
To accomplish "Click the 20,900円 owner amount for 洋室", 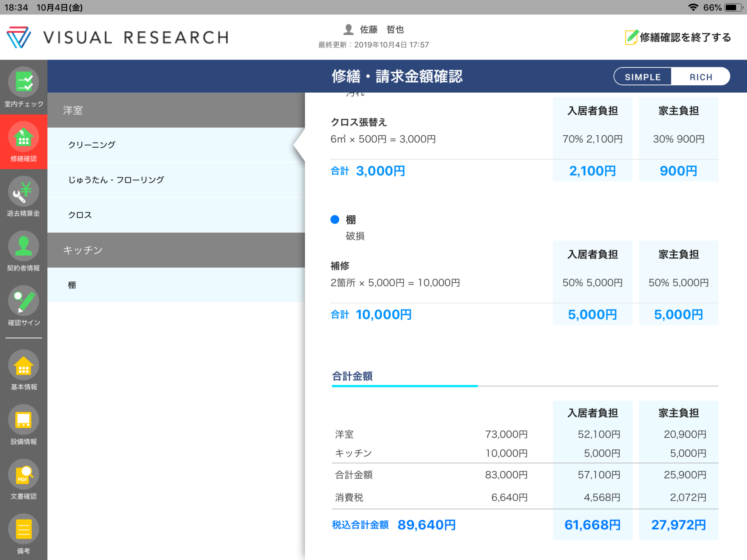I will click(x=685, y=434).
